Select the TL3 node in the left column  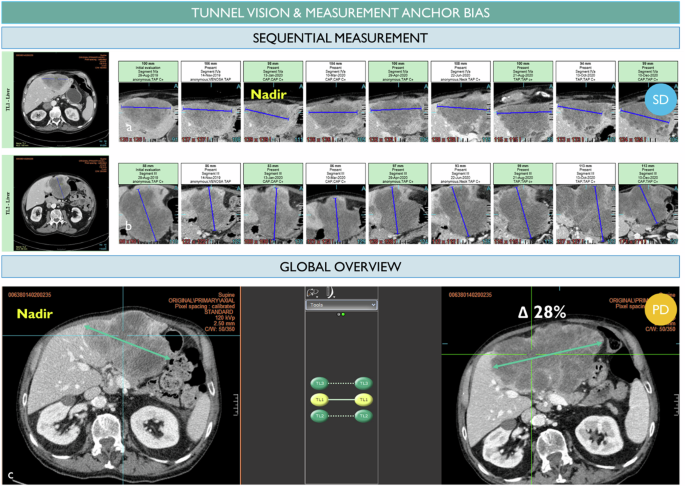(319, 383)
